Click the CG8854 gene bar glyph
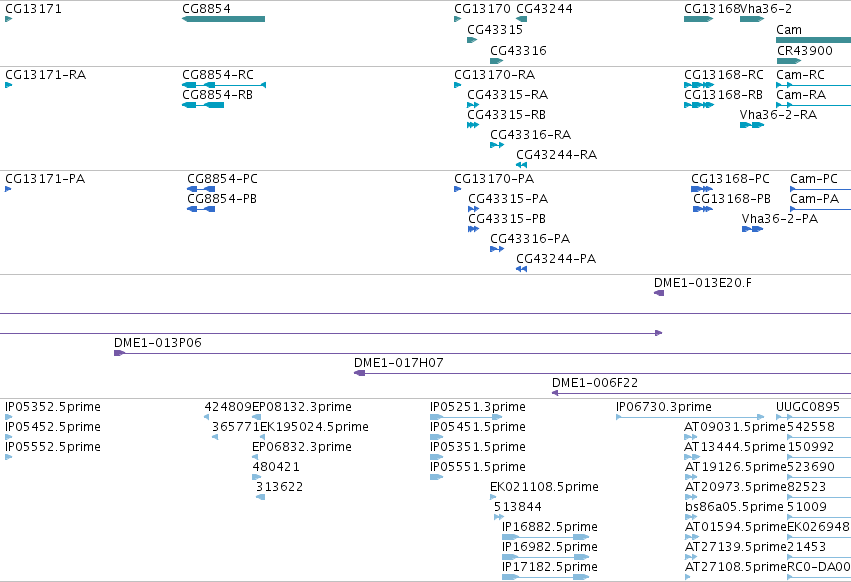 pyautogui.click(x=224, y=19)
